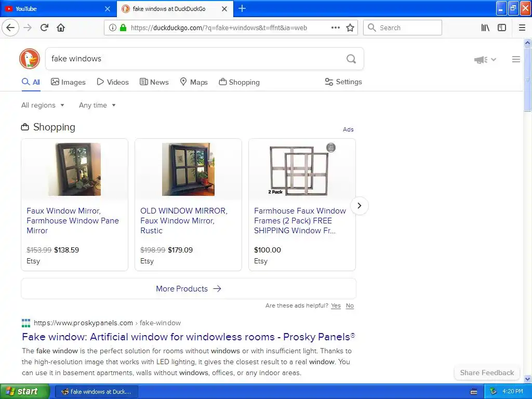
Task: Bookmark this page with the star
Action: pos(350,28)
